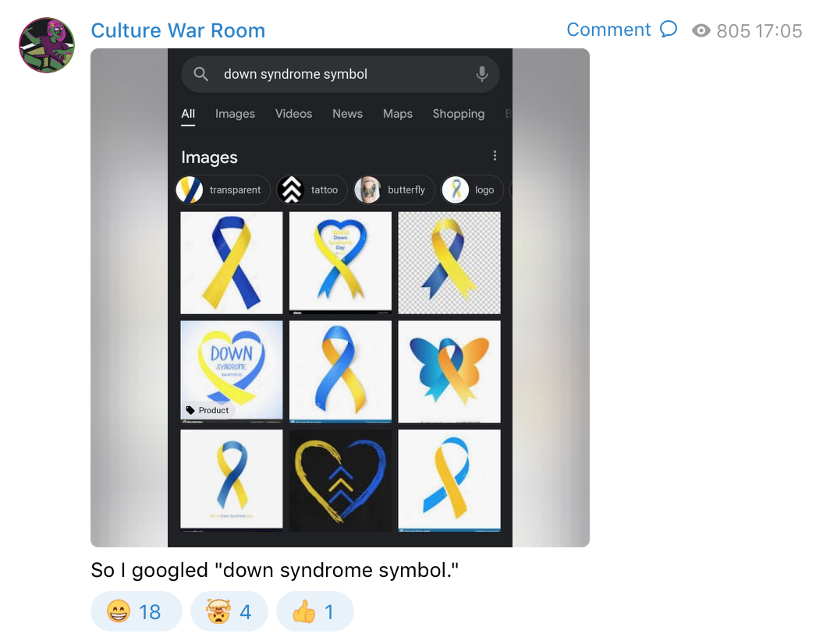The image size is (830, 644).
Task: Open the Culture War Room channel avatar
Action: 47,45
